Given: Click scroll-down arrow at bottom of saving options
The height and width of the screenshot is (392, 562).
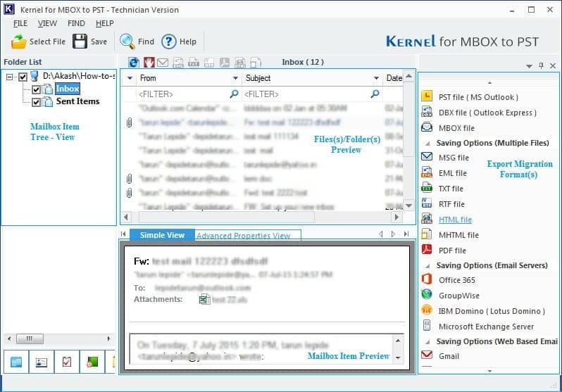Looking at the screenshot, I should pos(489,371).
